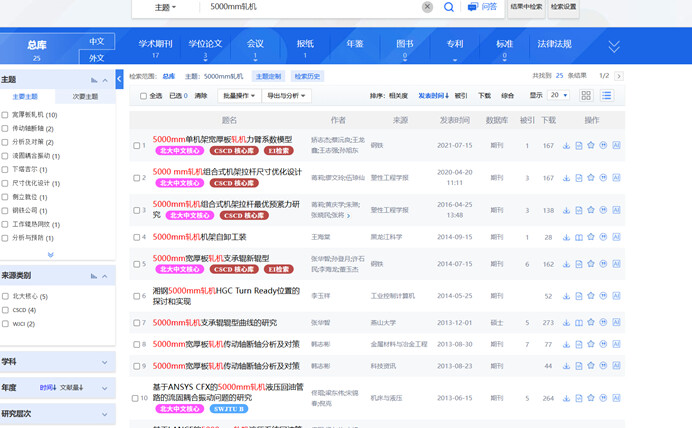The image size is (692, 428).
Task: Collapse the left sidebar with the arrow
Action: (119, 79)
